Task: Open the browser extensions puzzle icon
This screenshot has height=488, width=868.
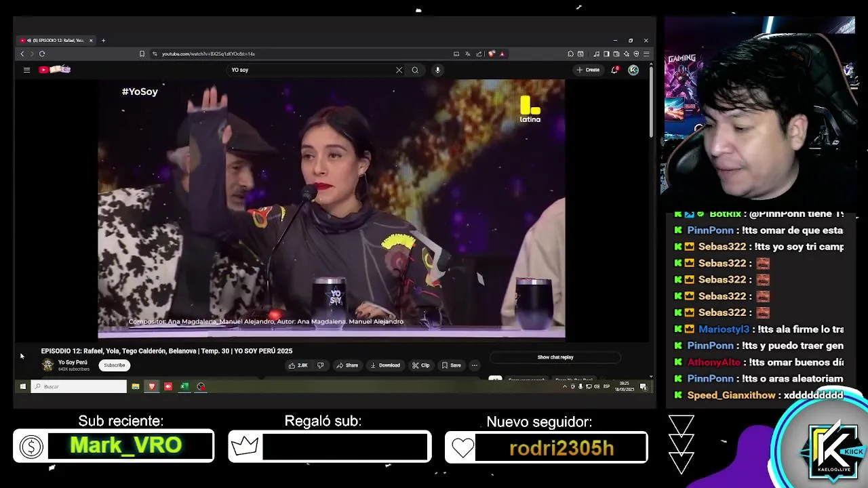Action: [570, 54]
